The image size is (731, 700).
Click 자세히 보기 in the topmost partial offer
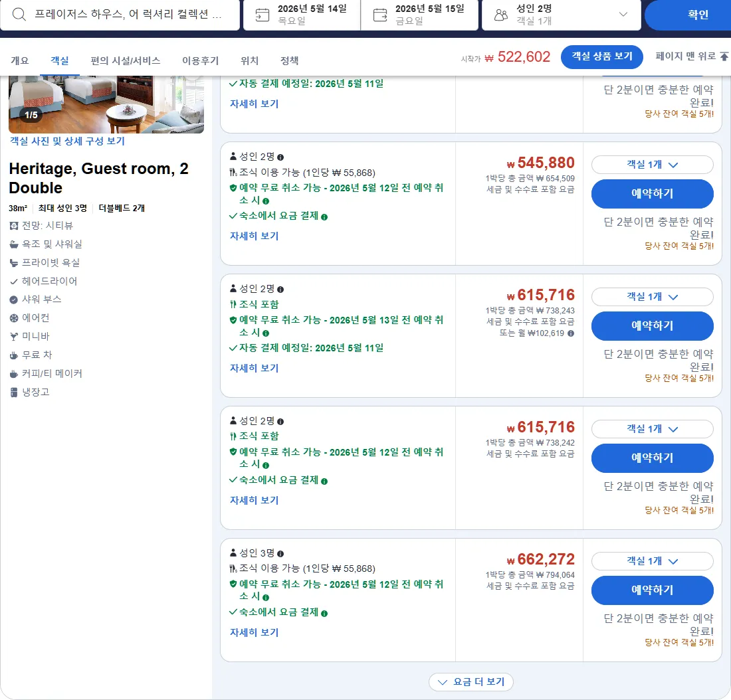[x=254, y=104]
